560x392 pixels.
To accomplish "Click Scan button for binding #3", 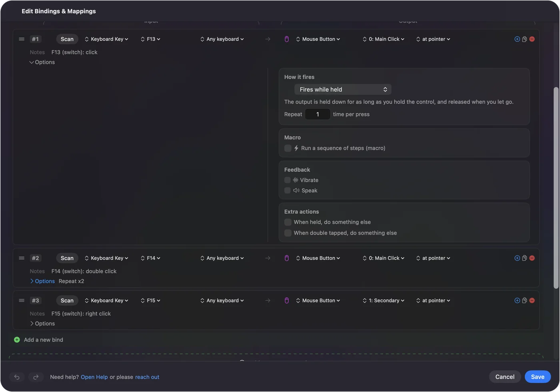I will 67,300.
